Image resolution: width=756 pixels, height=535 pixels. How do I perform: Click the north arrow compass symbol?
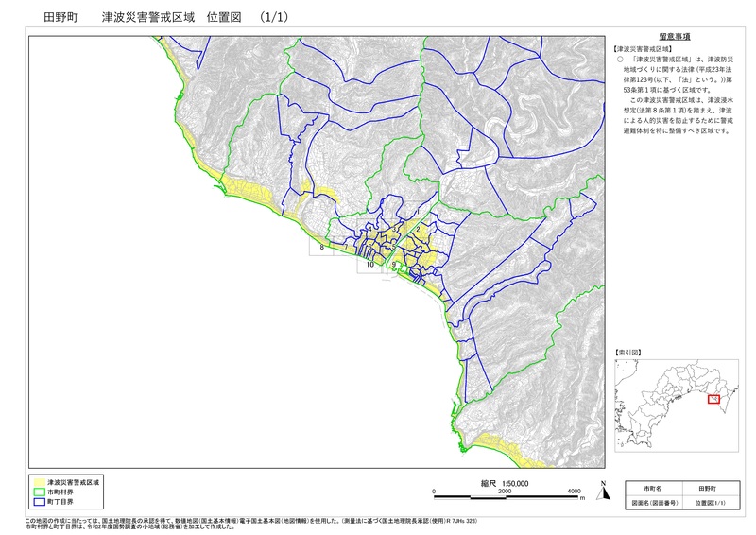tap(602, 490)
